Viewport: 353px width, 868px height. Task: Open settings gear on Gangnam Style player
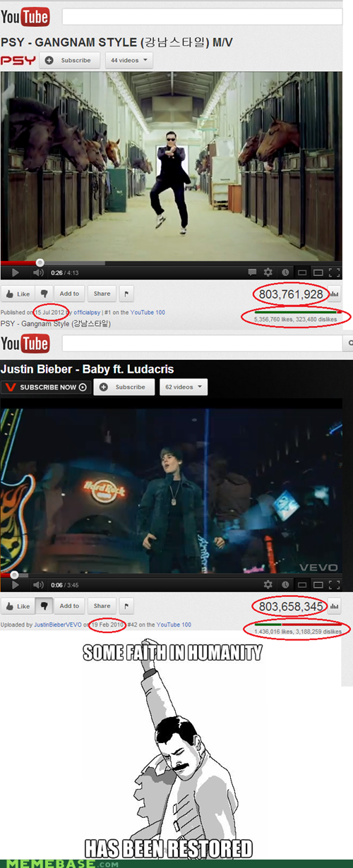pyautogui.click(x=268, y=272)
